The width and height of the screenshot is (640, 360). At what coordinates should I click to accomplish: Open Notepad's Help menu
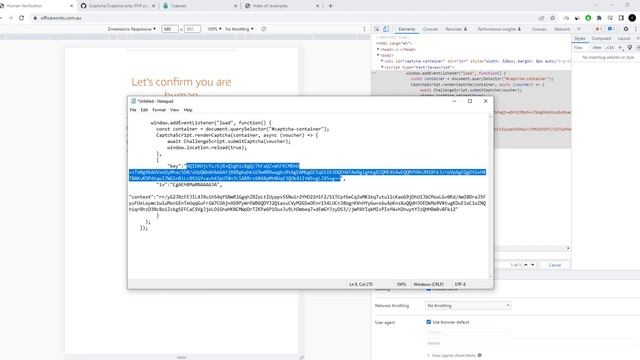tap(188, 110)
